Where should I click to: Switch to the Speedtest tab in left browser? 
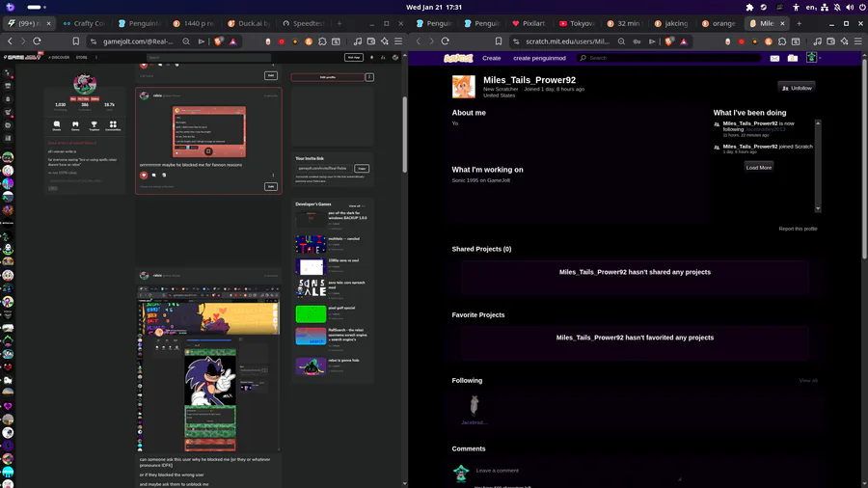pos(304,24)
